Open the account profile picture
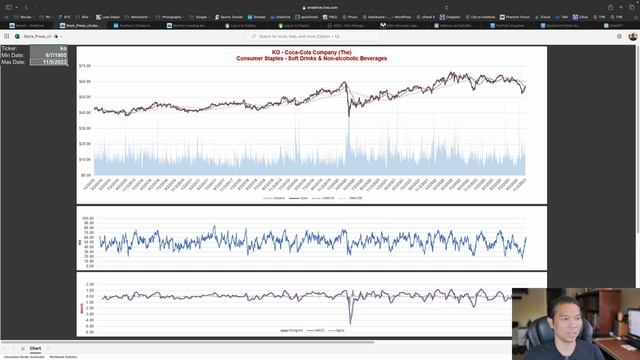Viewport: 640px width, 360px height. click(633, 36)
